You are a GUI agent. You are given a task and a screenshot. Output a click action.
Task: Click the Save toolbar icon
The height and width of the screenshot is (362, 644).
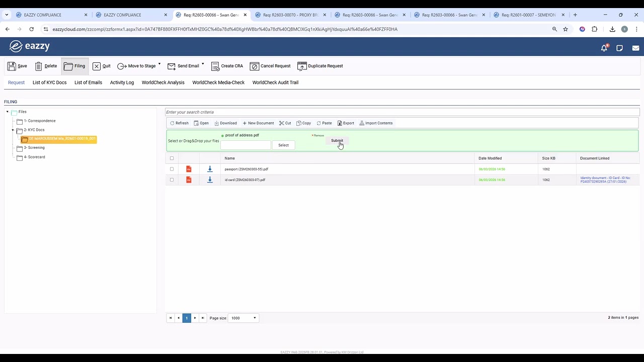[x=12, y=66]
